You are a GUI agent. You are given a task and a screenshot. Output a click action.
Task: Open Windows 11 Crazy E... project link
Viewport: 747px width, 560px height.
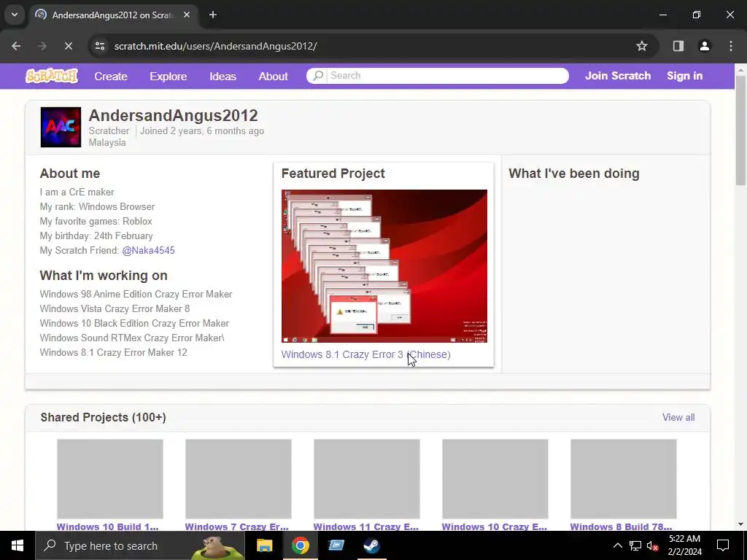(x=366, y=526)
